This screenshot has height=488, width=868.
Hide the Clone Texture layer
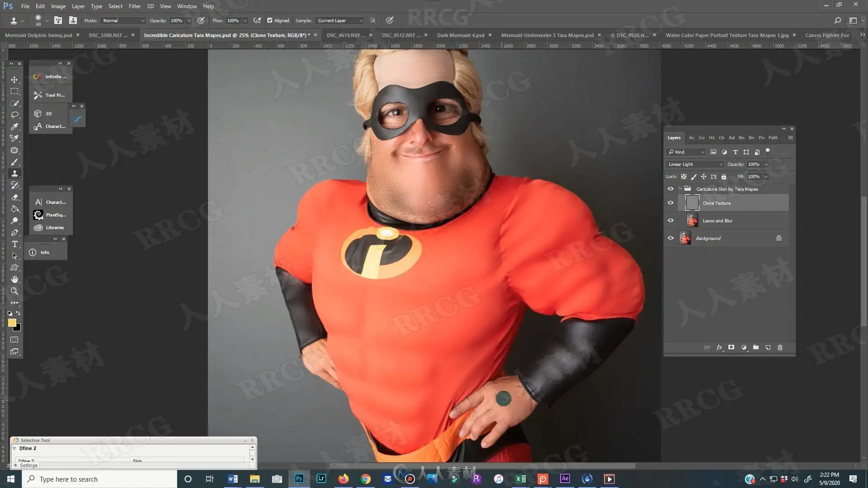click(670, 203)
